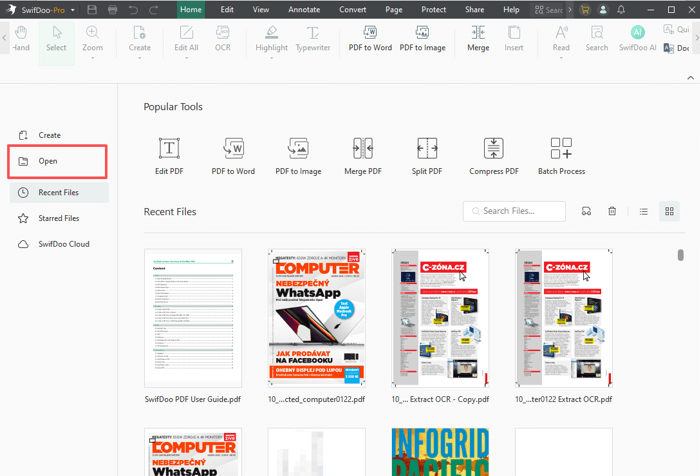Screen dimensions: 700x476
Task: Open the 10_...ter0122 Extract OCR.pdf thumbnail
Action: click(x=564, y=318)
